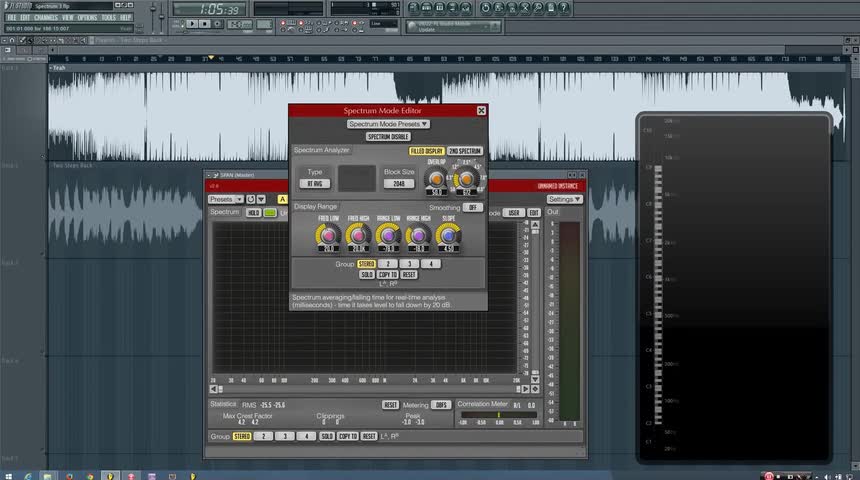The height and width of the screenshot is (480, 860).
Task: Open EDIT menu
Action: (25, 18)
